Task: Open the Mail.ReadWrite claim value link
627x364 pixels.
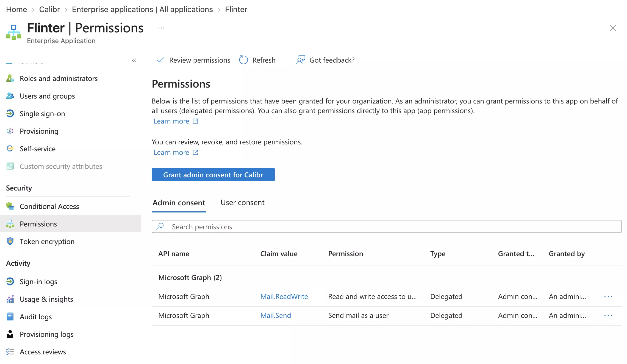Action: 284,296
